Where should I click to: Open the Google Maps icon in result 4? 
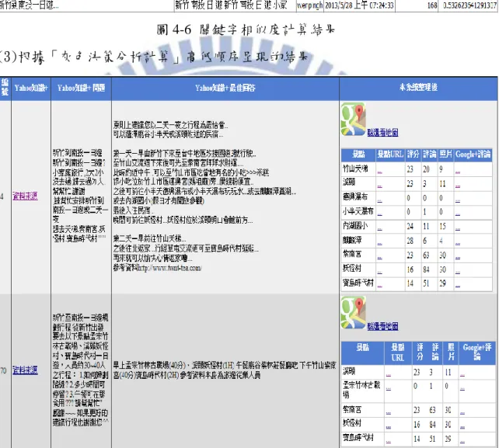(x=353, y=120)
